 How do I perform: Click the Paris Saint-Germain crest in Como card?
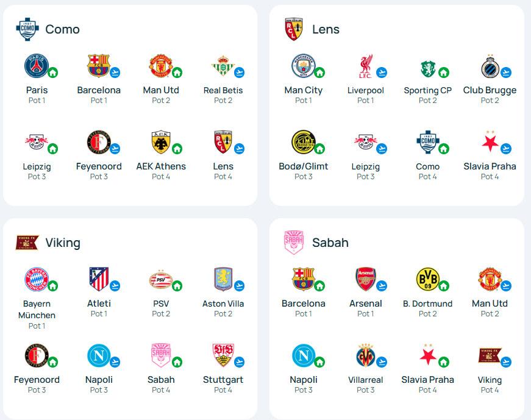tap(36, 66)
